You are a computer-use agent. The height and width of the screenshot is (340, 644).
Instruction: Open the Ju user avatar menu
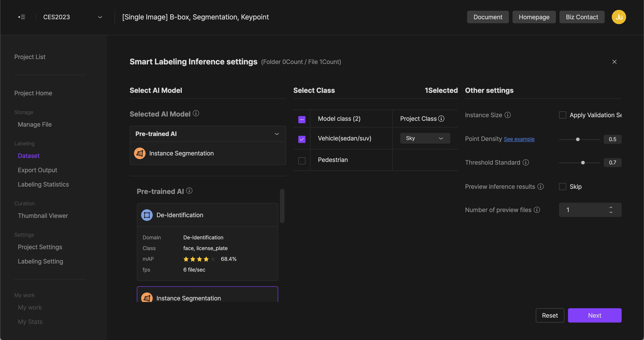[619, 17]
